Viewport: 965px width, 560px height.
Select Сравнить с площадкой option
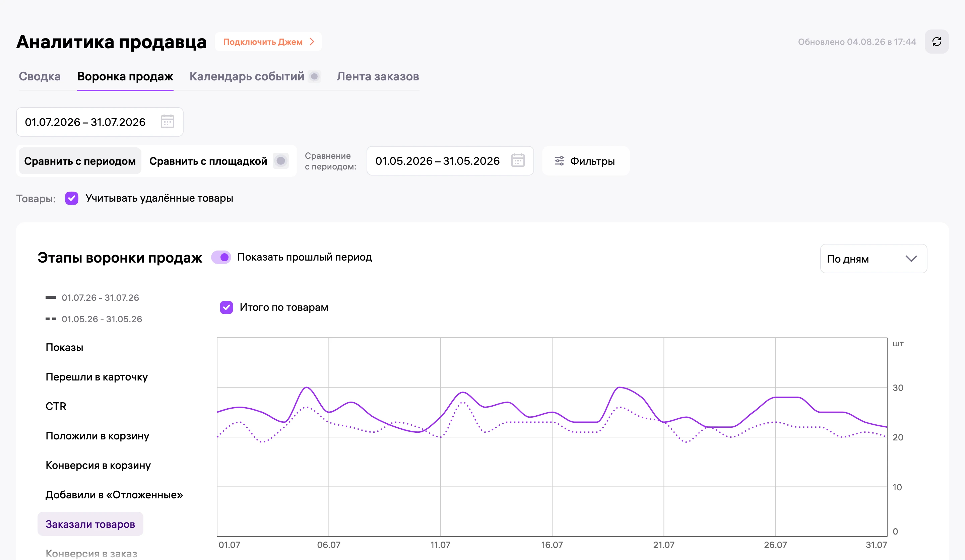pyautogui.click(x=208, y=161)
